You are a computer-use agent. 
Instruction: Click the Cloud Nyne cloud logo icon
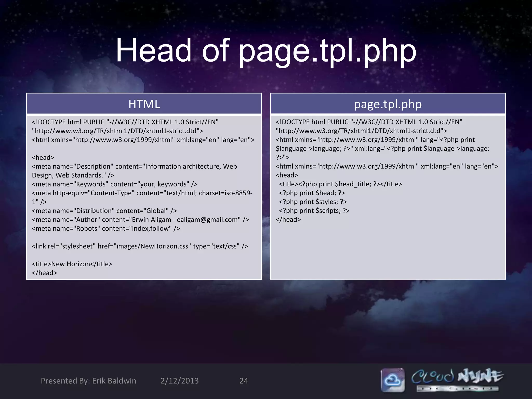coord(393,380)
